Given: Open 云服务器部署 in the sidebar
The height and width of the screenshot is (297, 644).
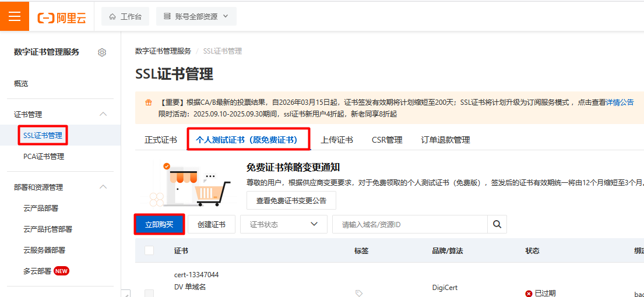Looking at the screenshot, I should coord(44,250).
